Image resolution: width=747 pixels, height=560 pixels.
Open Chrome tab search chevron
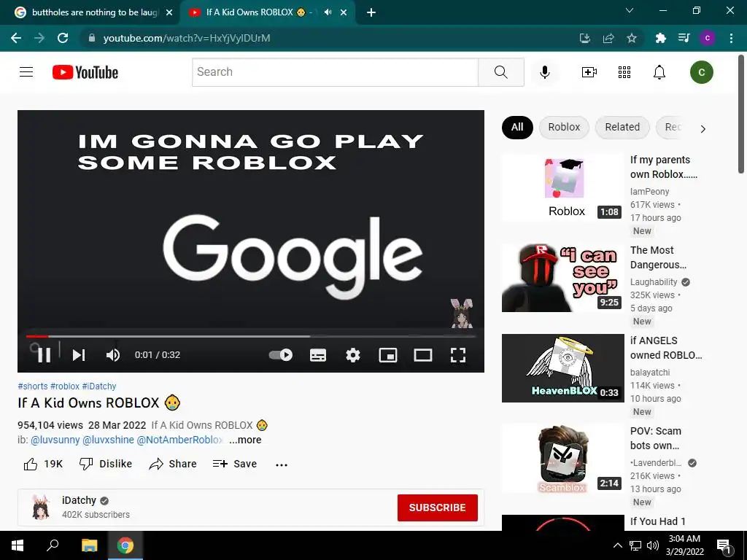pos(630,10)
